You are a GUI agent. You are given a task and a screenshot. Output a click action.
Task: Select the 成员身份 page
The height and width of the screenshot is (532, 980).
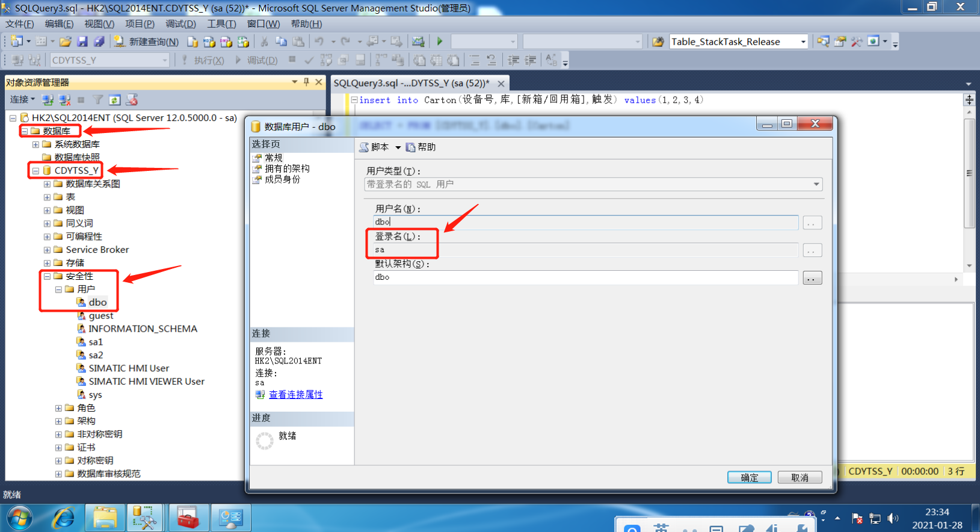pos(282,179)
